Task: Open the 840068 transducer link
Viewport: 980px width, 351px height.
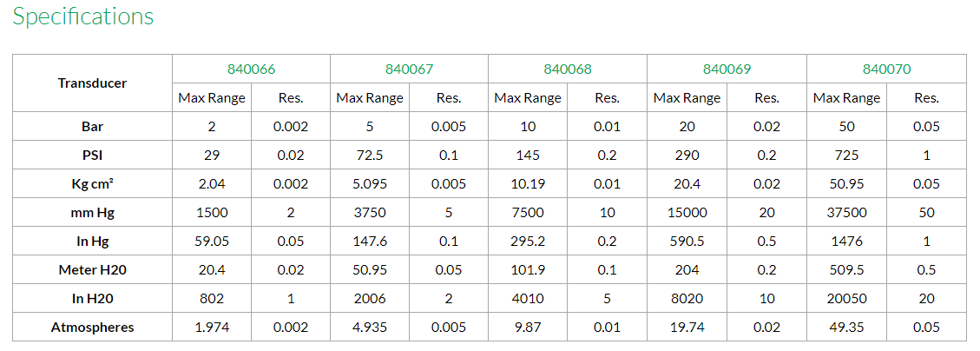Action: [568, 70]
